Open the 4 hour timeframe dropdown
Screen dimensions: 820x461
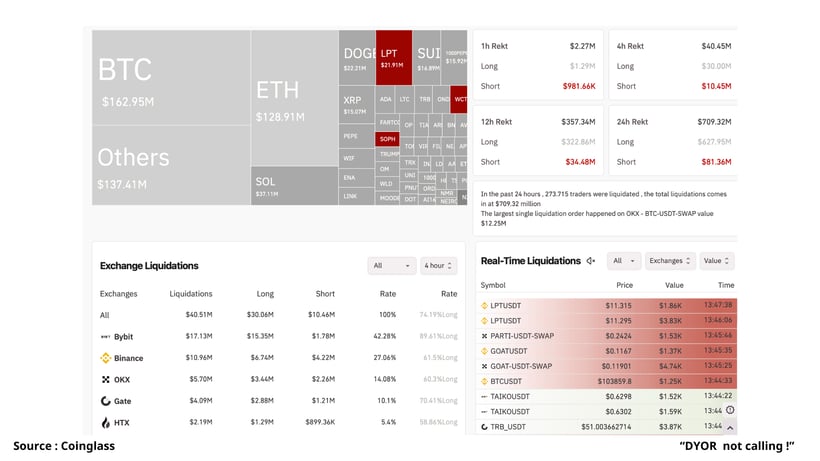438,266
